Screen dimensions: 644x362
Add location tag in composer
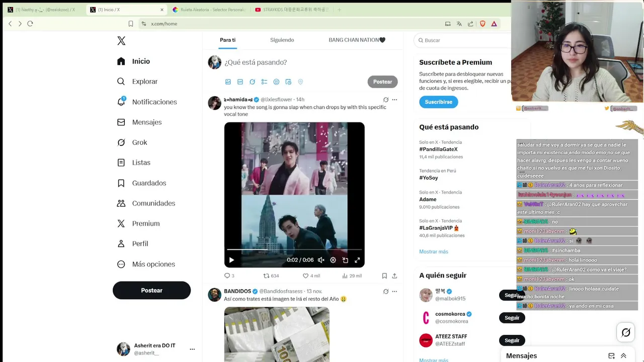click(x=300, y=82)
